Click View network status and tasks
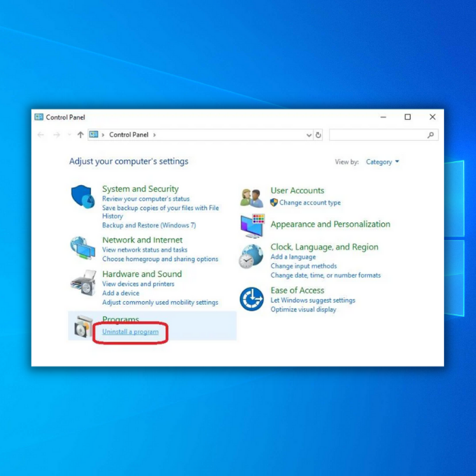Viewport: 476px width, 476px height. coord(144,250)
